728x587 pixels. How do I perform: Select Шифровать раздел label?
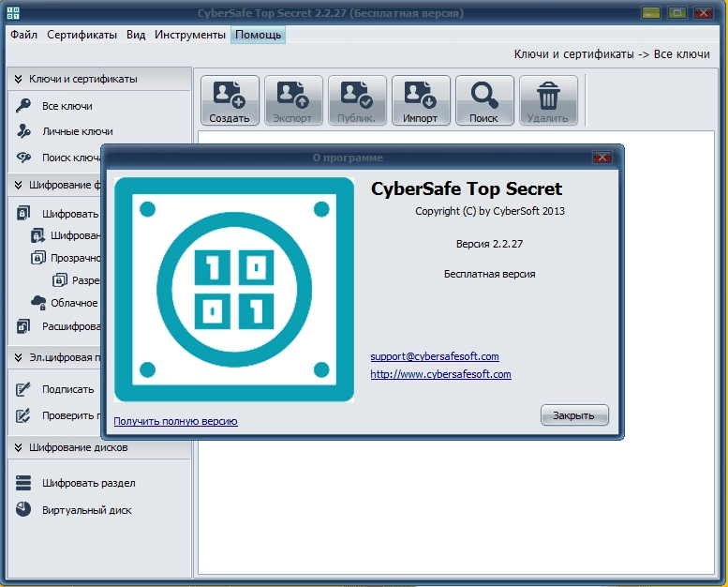tap(89, 483)
